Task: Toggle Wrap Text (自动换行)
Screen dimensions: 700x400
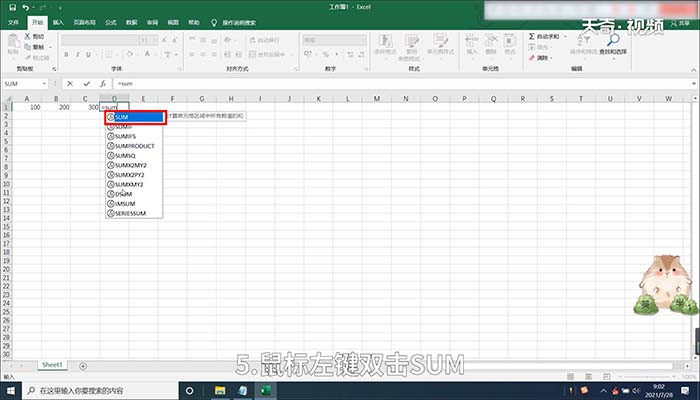Action: tap(264, 40)
